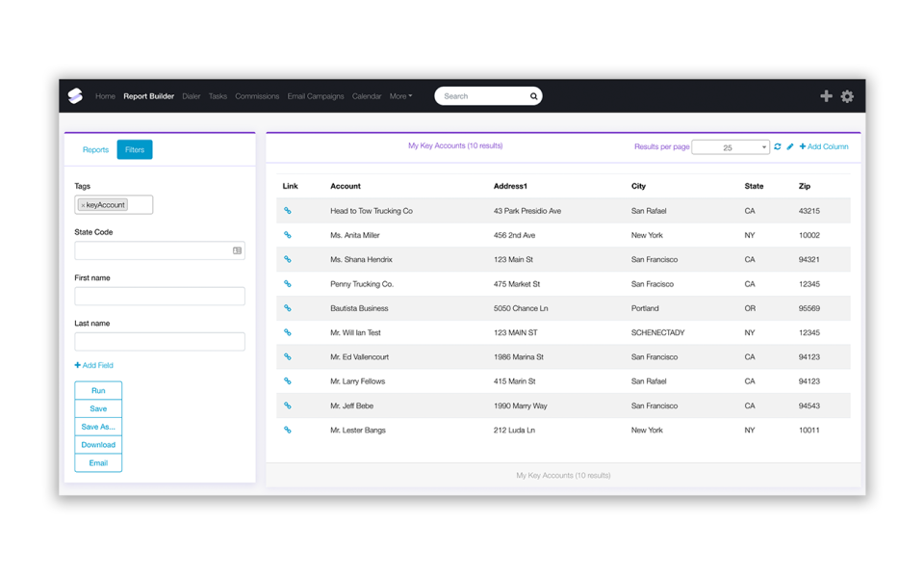Image resolution: width=924 pixels, height=575 pixels.
Task: Click the link icon for Mr. Lester Bangs row
Action: pos(286,430)
